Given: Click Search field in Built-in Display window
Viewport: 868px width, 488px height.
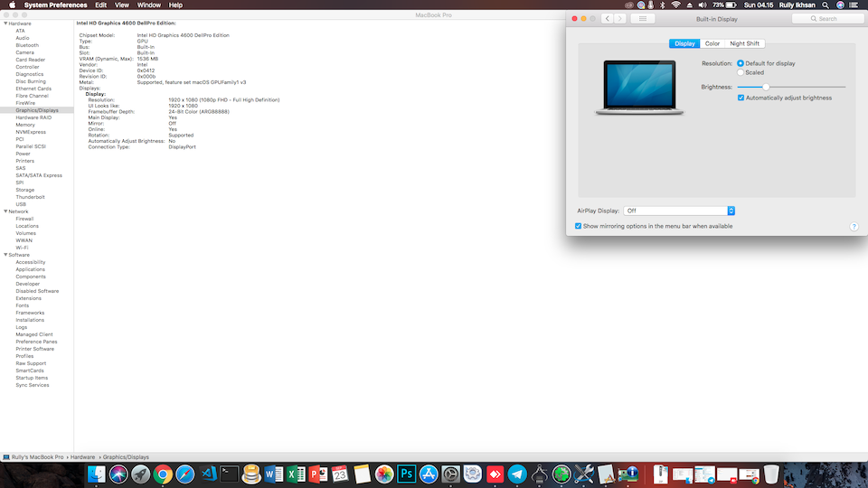Looking at the screenshot, I should [827, 19].
